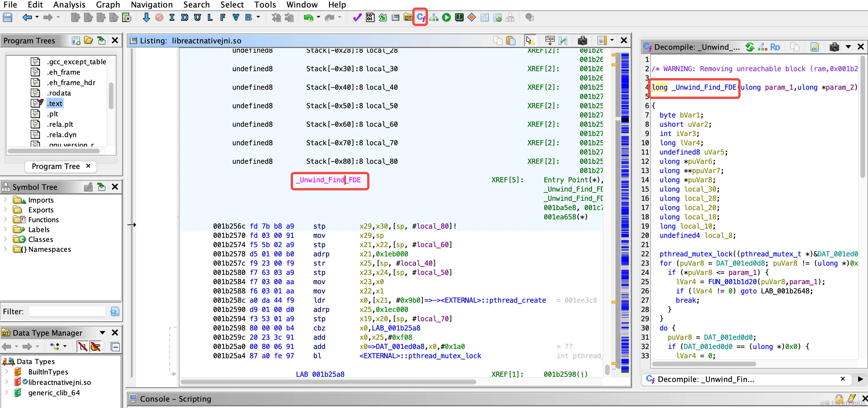Click the Decompile horizontal scrollbar

point(704,364)
